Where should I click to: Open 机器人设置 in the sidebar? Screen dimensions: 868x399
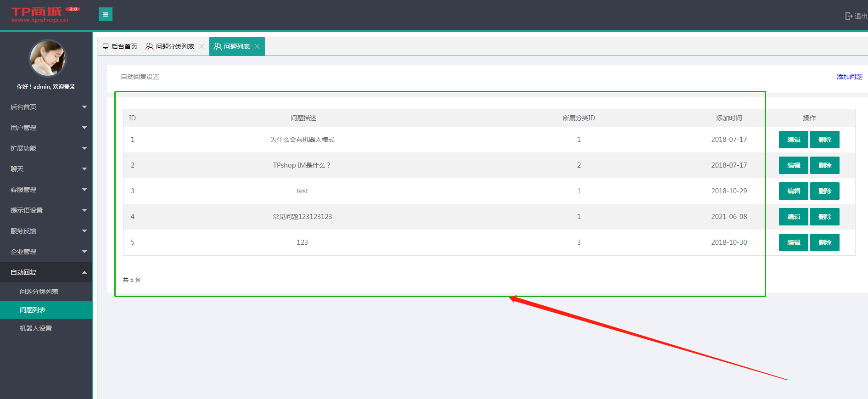(x=36, y=328)
